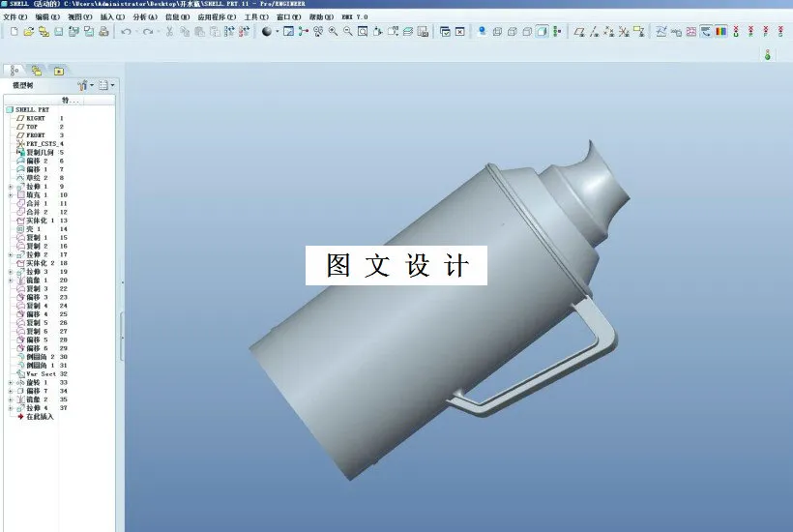Open a file with the folder icon
This screenshot has width=793, height=532.
29,31
